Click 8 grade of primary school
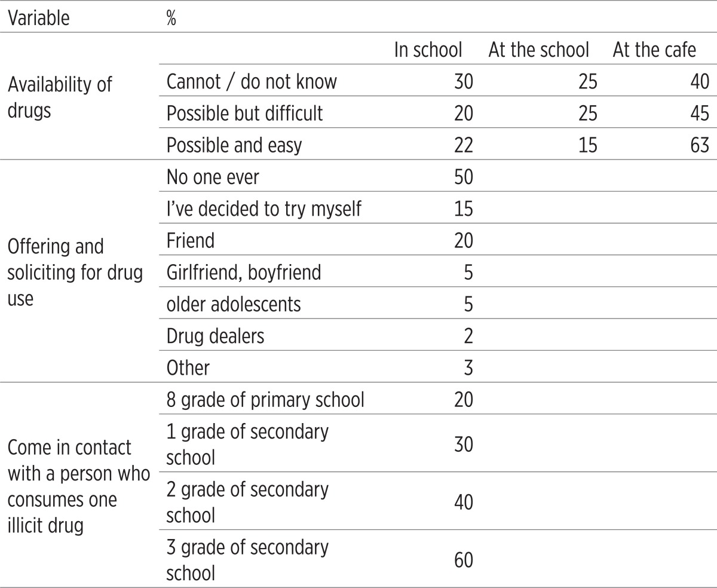 click(265, 399)
